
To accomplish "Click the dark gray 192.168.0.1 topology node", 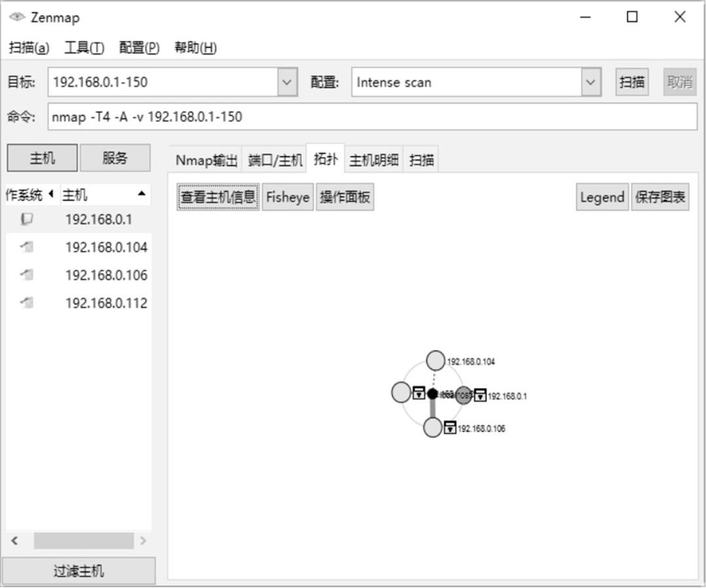I will tap(463, 395).
